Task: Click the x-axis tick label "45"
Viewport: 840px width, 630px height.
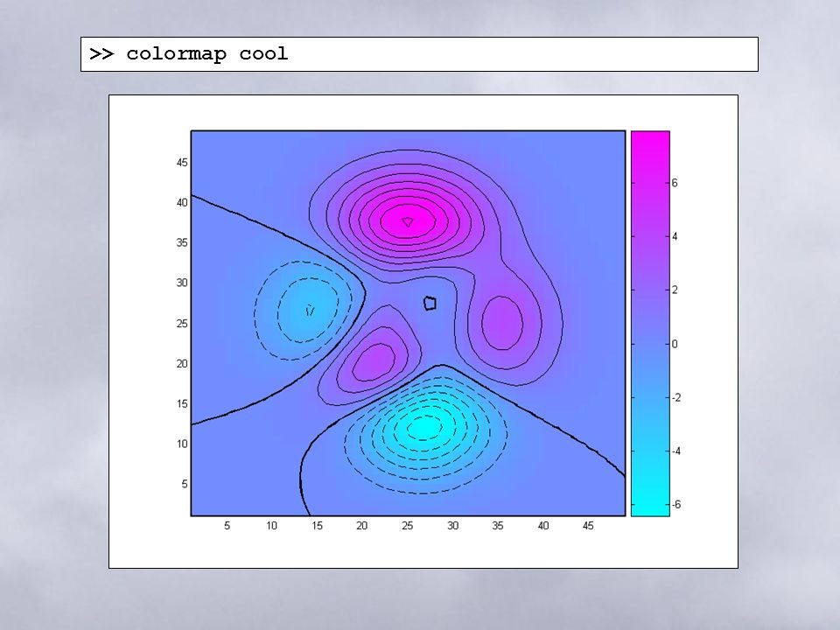Action: click(588, 526)
